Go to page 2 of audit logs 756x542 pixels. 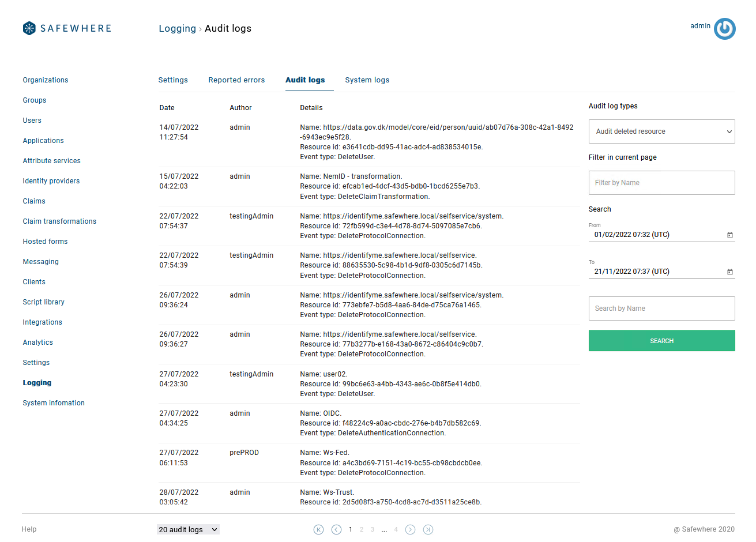pyautogui.click(x=362, y=529)
